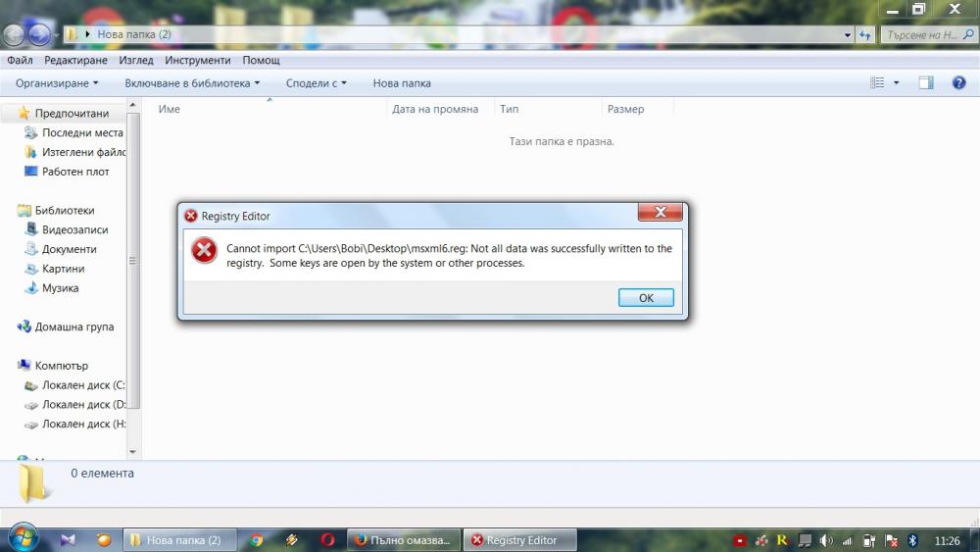Viewport: 980px width, 552px height.
Task: Sort by the Име column header
Action: click(169, 109)
